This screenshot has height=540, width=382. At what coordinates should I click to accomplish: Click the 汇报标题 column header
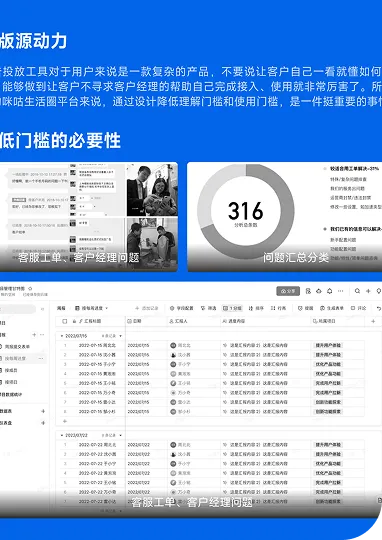click(x=90, y=321)
